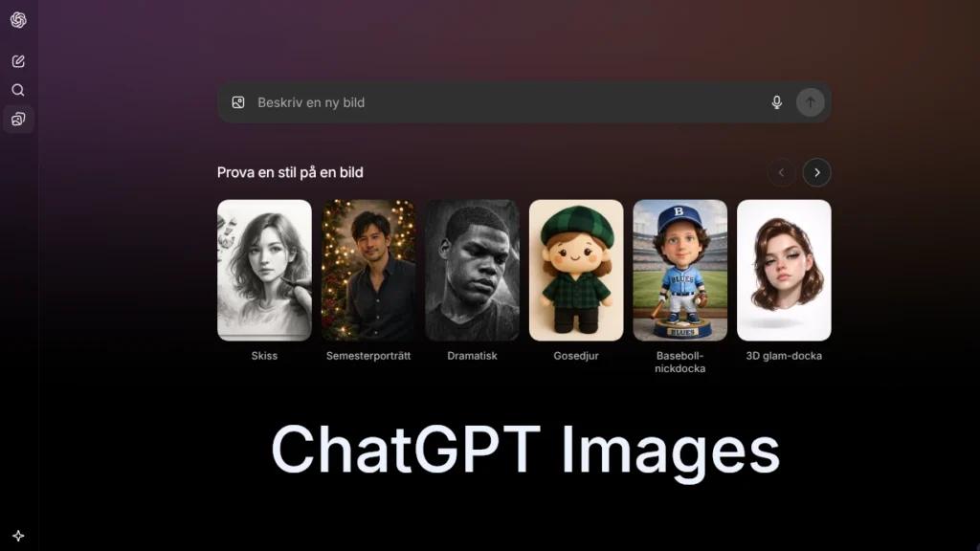Click the 'Beskriv en ny bild' input field
The width and height of the screenshot is (980, 551).
(x=479, y=102)
